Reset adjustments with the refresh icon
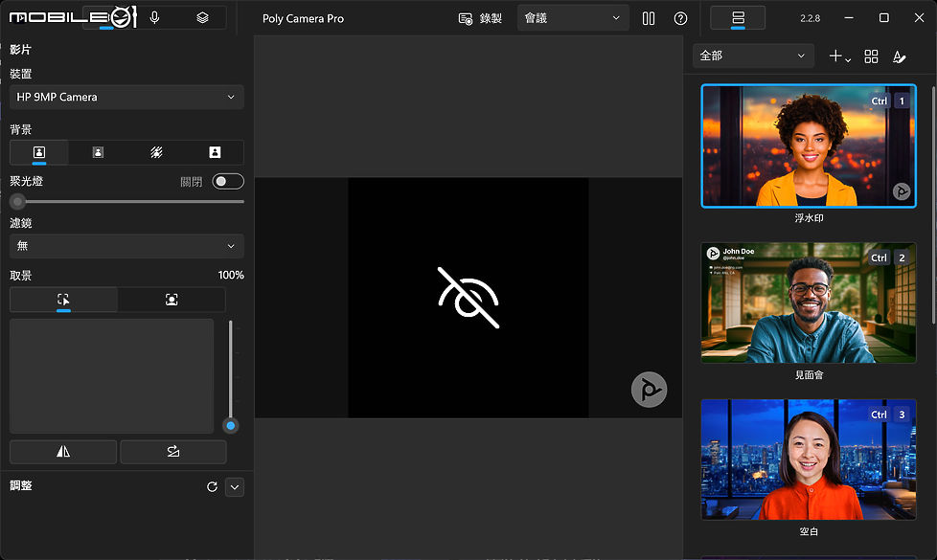This screenshot has height=560, width=937. tap(212, 486)
